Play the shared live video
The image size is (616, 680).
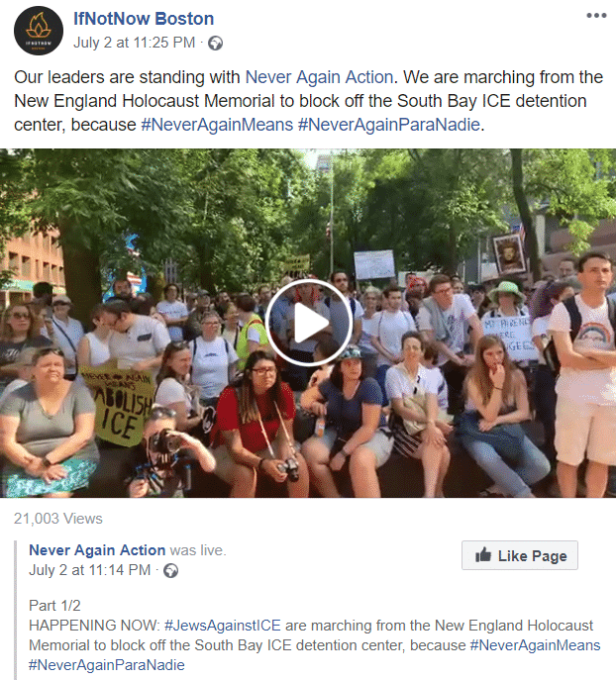308,323
